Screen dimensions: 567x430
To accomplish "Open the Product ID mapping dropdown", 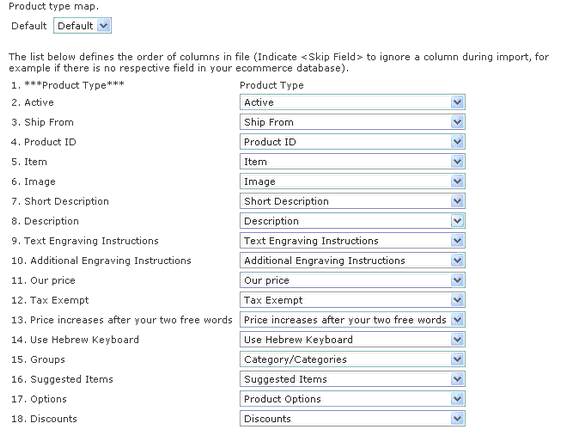I will pos(352,142).
